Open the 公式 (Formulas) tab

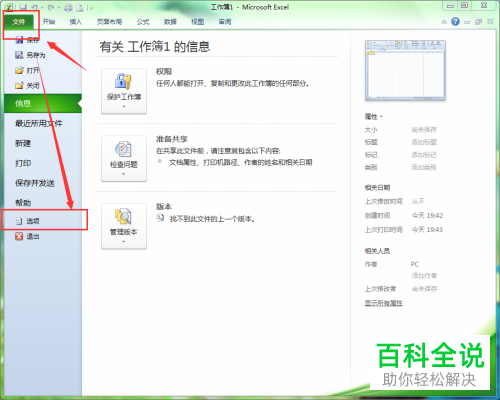143,22
